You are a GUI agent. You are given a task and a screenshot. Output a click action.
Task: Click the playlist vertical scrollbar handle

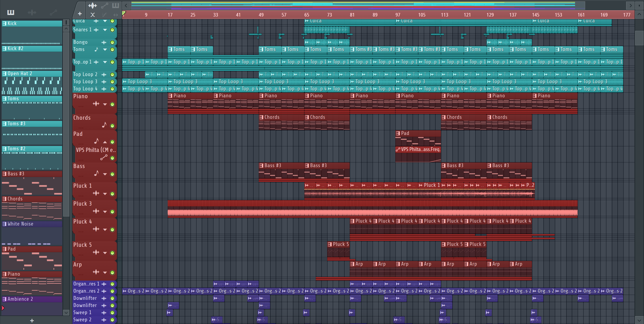tap(639, 38)
